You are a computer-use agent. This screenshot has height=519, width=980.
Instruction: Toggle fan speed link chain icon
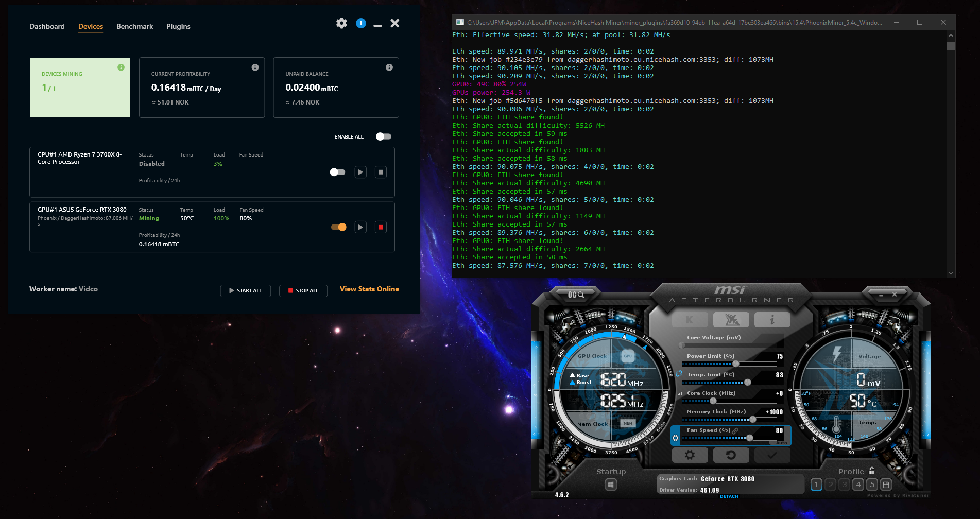coord(735,430)
